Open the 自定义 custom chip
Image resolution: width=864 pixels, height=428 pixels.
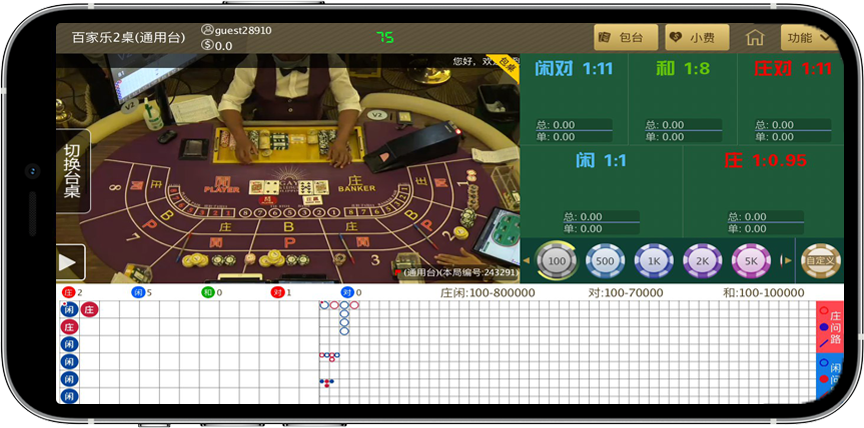820,261
